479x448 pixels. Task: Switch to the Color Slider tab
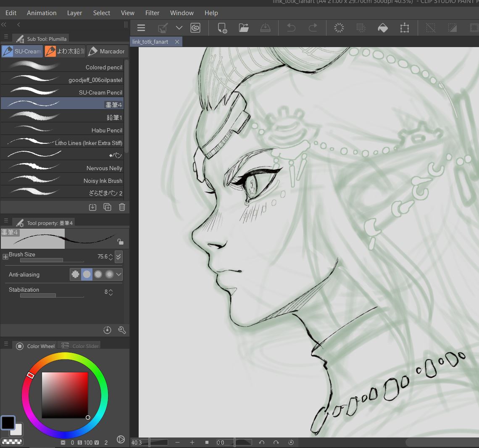coord(80,345)
